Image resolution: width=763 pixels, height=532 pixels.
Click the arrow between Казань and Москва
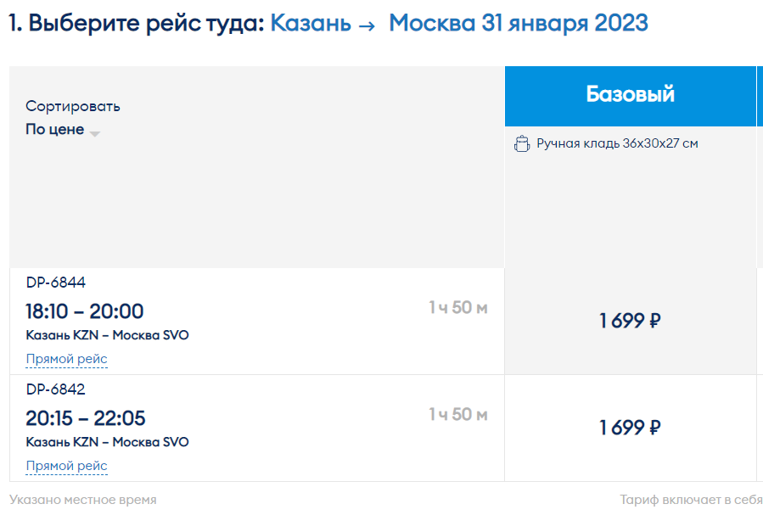(x=367, y=25)
